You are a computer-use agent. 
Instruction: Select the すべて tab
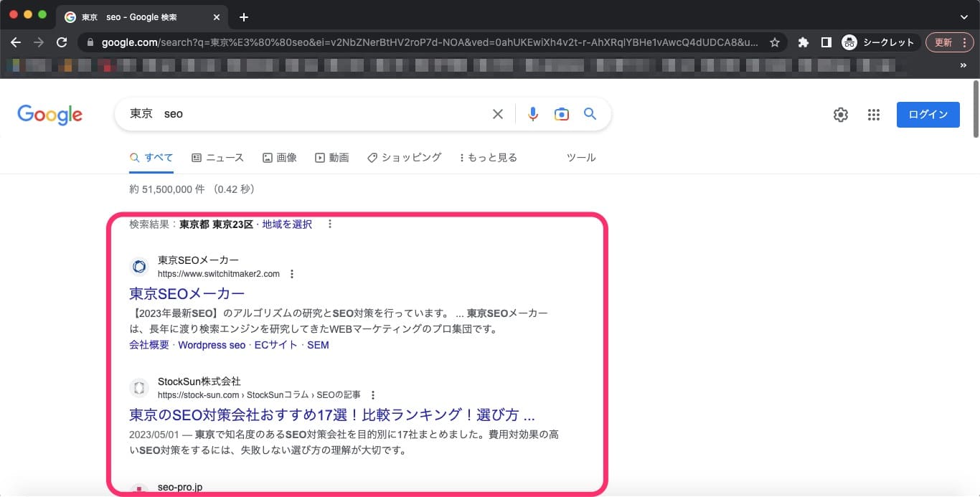(x=151, y=158)
